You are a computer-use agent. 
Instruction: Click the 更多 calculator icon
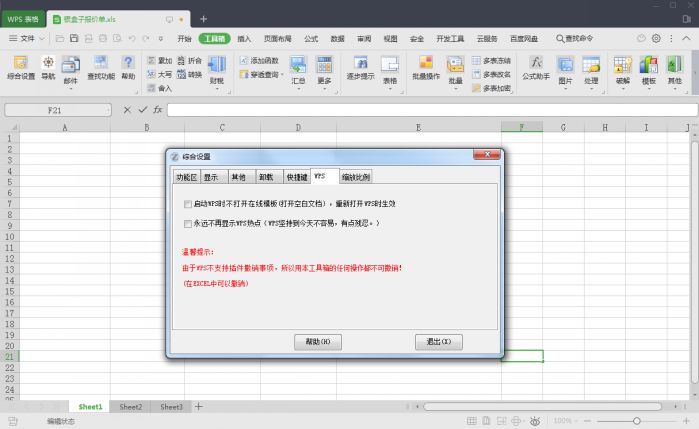point(324,71)
